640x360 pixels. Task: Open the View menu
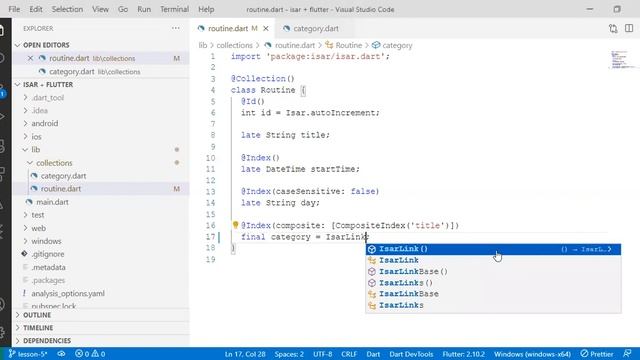point(100,9)
